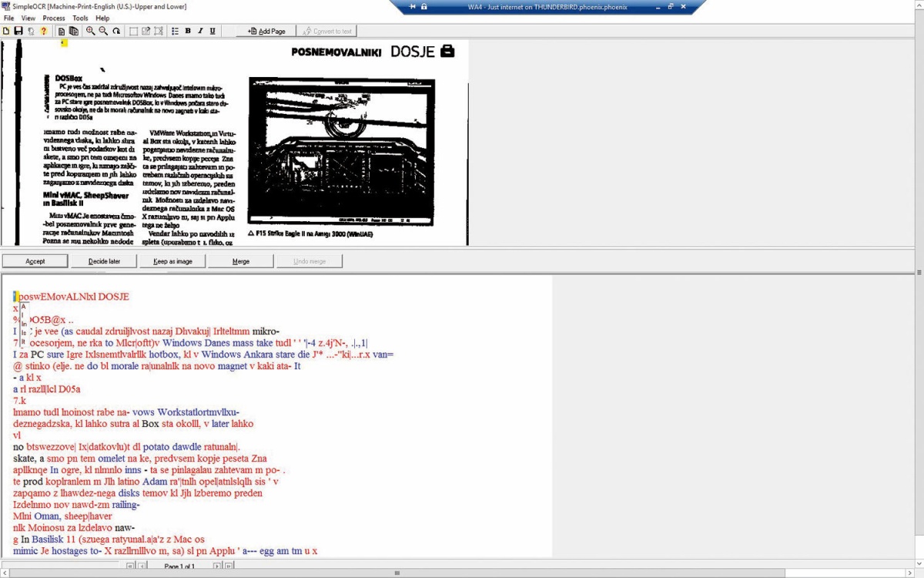
Task: Restore down the remote session window
Action: pos(670,7)
